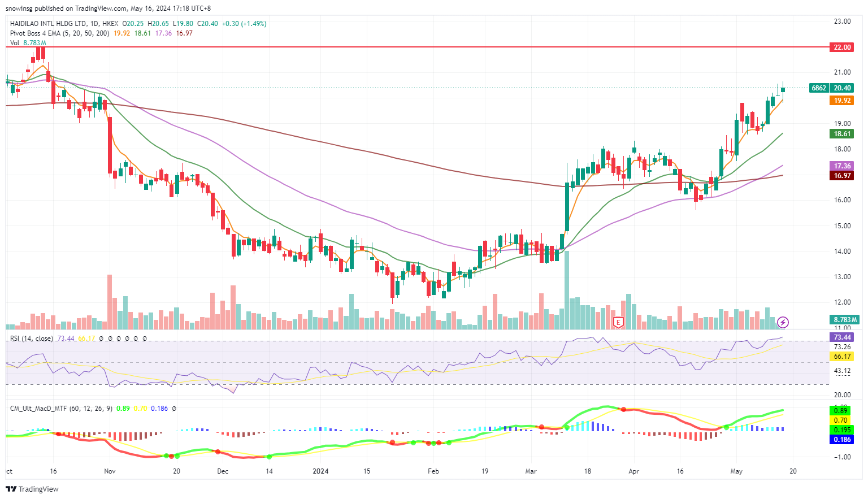The height and width of the screenshot is (499, 868).
Task: Click the 6862 countdown tag beside 20.40
Action: (819, 88)
